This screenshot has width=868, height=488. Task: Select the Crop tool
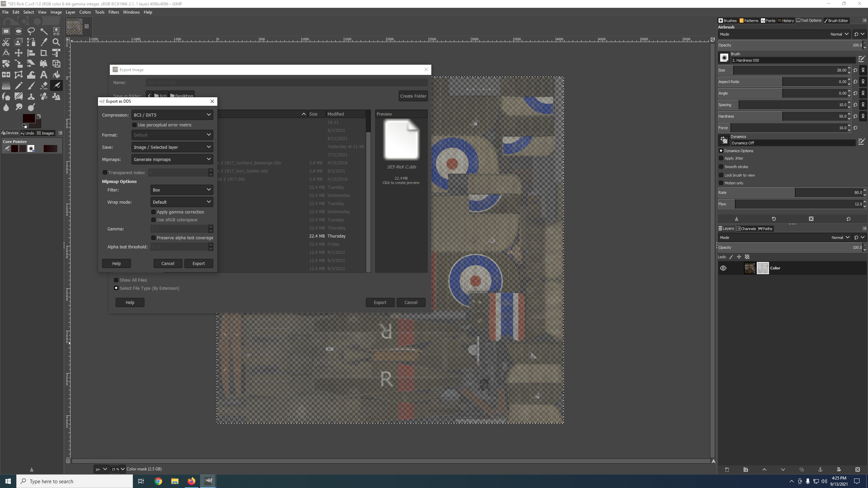(x=44, y=53)
